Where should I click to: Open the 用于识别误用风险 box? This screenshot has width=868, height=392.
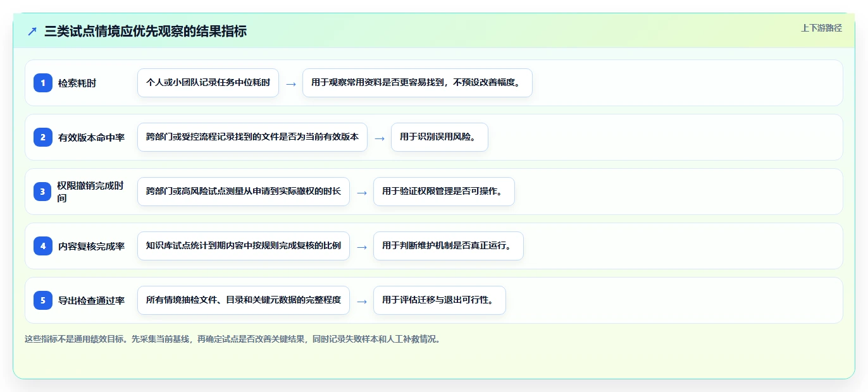click(x=440, y=137)
